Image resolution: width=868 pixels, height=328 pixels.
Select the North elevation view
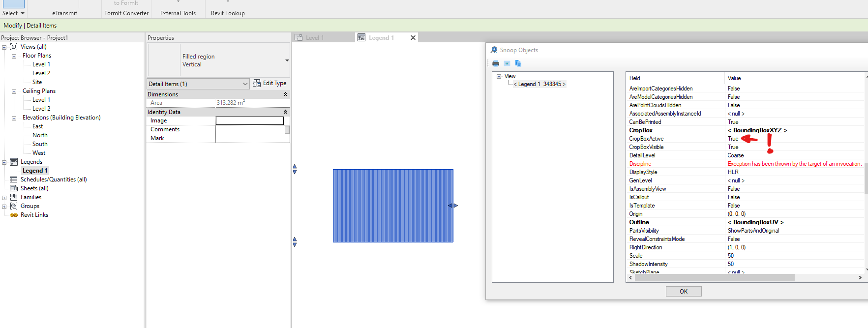40,135
